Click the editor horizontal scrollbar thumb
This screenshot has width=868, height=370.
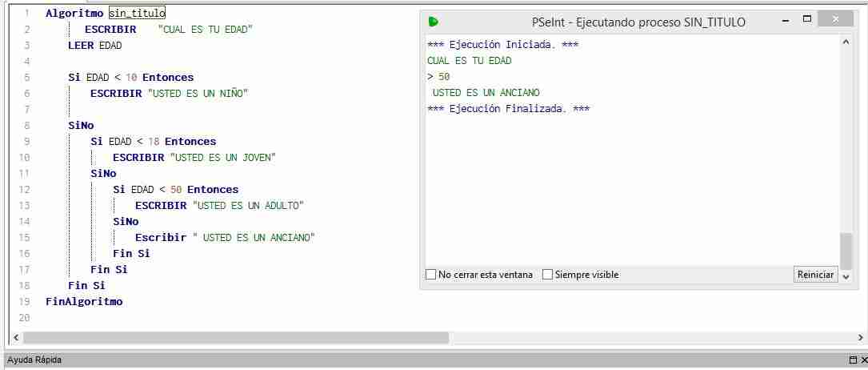(x=236, y=337)
